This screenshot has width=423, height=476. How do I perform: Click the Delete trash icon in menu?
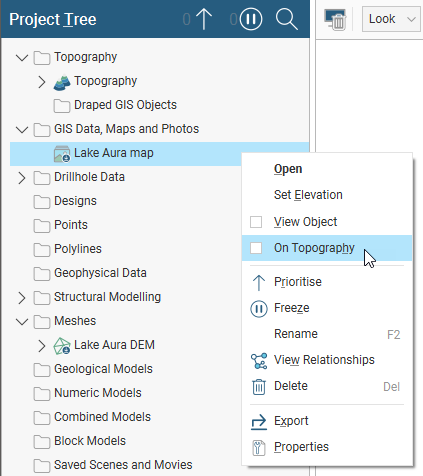(x=259, y=387)
